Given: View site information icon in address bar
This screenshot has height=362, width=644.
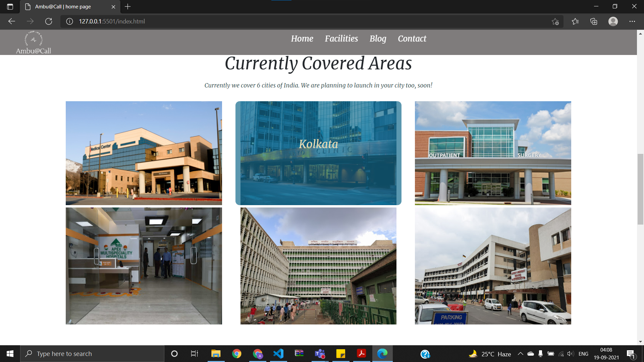Looking at the screenshot, I should (x=69, y=21).
